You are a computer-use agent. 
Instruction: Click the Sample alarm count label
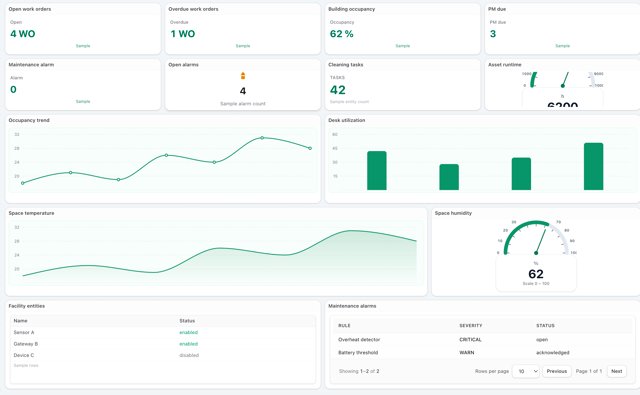pos(243,104)
